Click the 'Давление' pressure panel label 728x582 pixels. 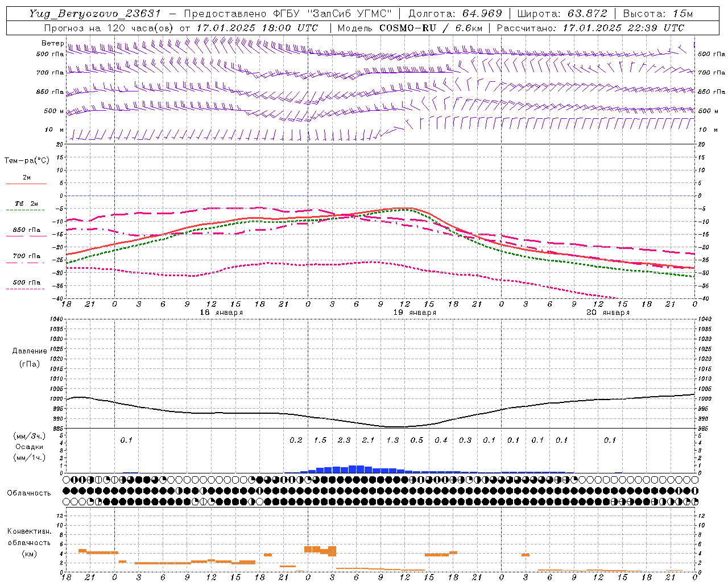[30, 351]
